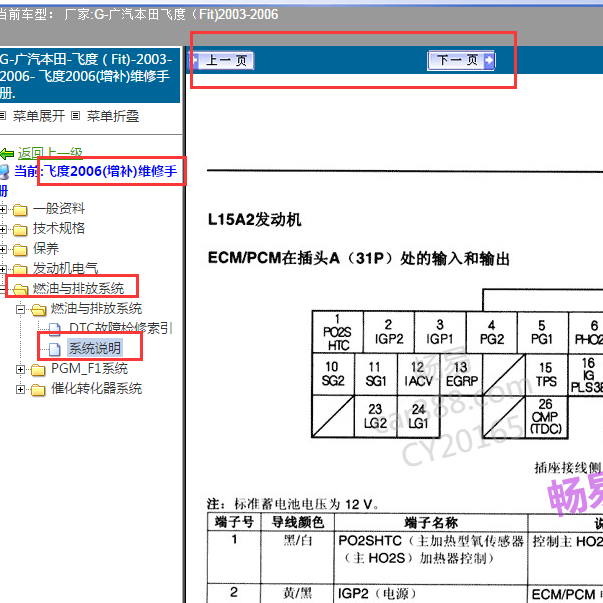603x603 pixels.
Task: Click the open folder icon of nested 燃油与排放系统
Action: 38,310
